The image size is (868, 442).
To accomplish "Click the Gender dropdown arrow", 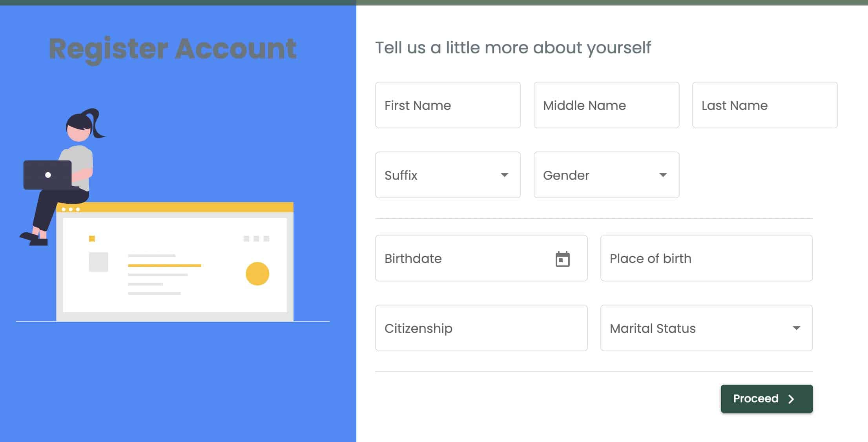I will pyautogui.click(x=663, y=175).
